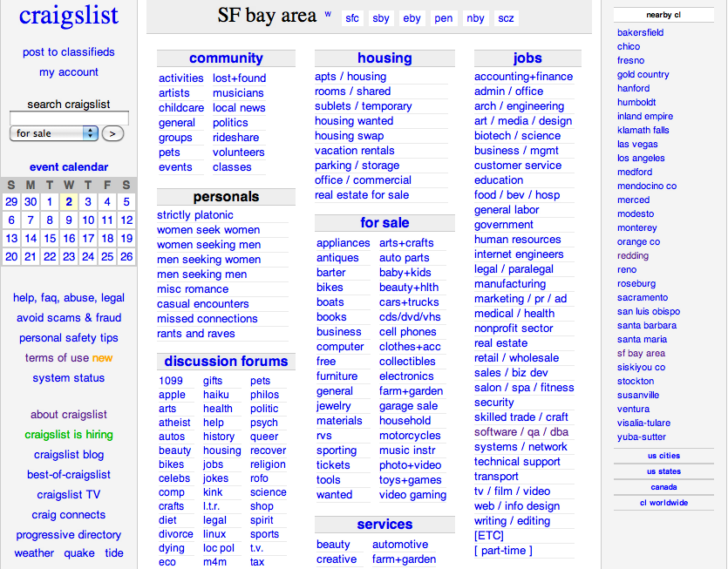Open 'web / info design' jobs
The width and height of the screenshot is (728, 569).
(517, 506)
